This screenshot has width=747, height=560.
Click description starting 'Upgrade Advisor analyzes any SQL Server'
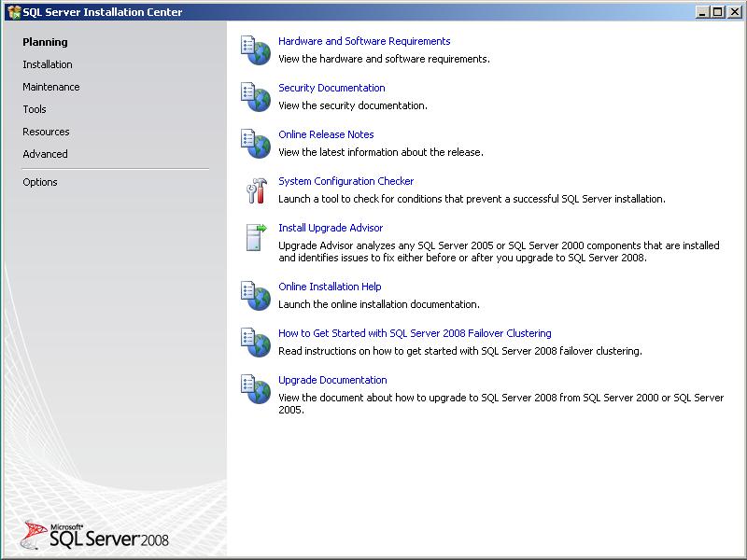coord(499,251)
